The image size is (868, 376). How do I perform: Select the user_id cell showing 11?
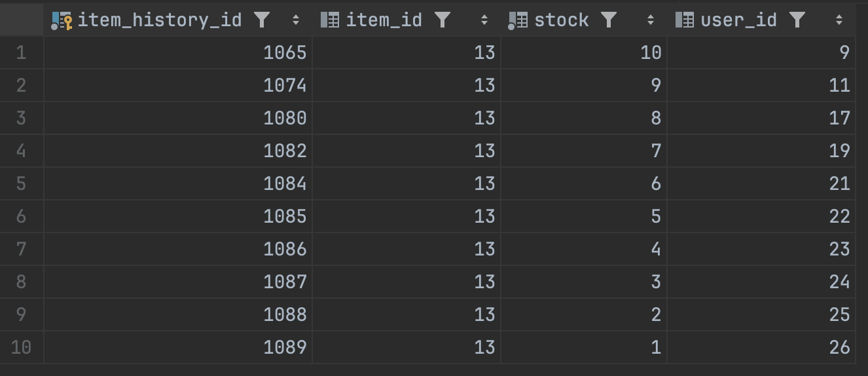(761, 85)
